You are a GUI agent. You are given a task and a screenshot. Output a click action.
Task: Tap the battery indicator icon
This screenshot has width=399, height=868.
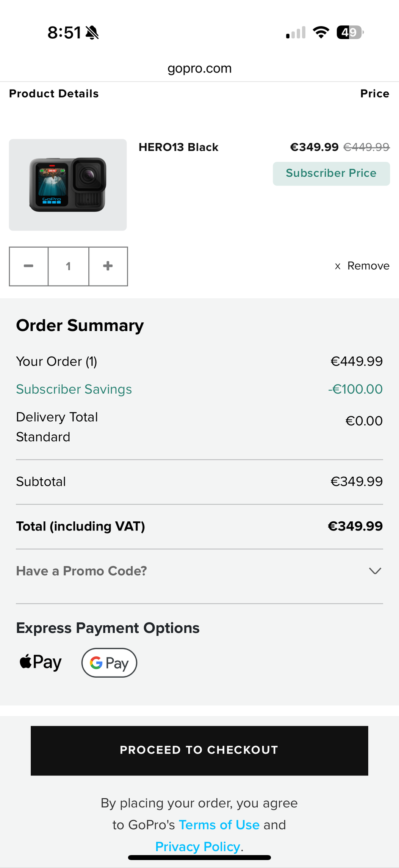coord(350,32)
